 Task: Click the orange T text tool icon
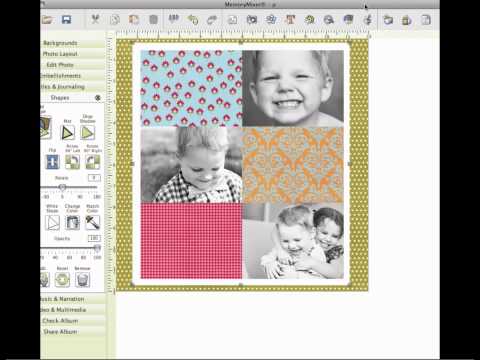[290, 20]
